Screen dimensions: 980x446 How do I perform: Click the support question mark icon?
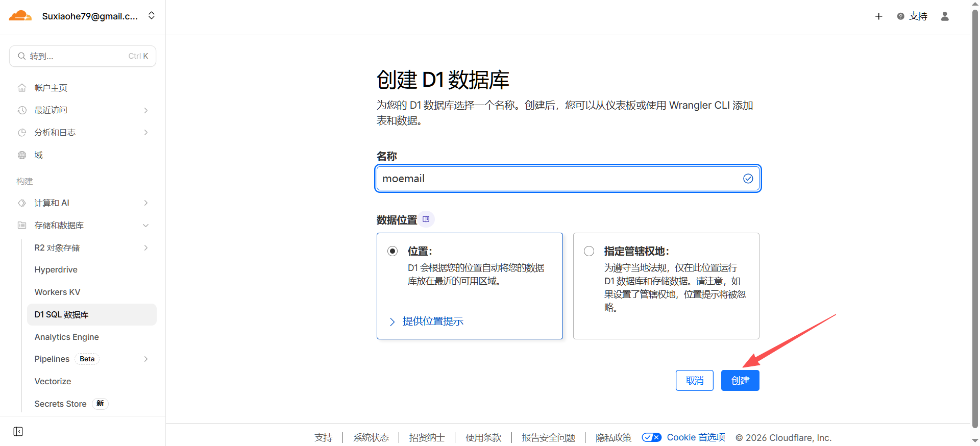[x=900, y=16]
